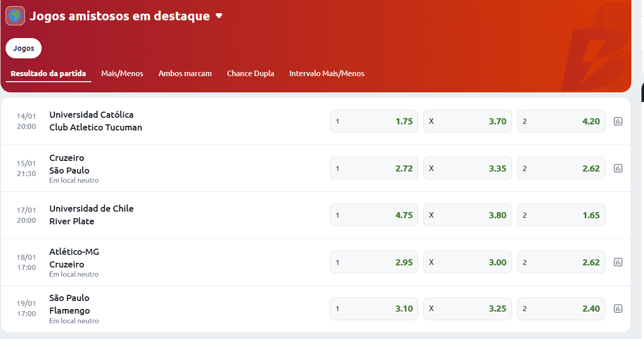Pick draw odds 3.35 for Cruzeiro match
This screenshot has width=644, height=339.
467,168
